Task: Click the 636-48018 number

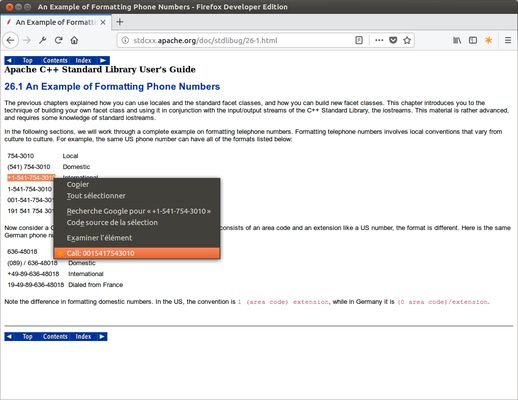Action: 22,251
